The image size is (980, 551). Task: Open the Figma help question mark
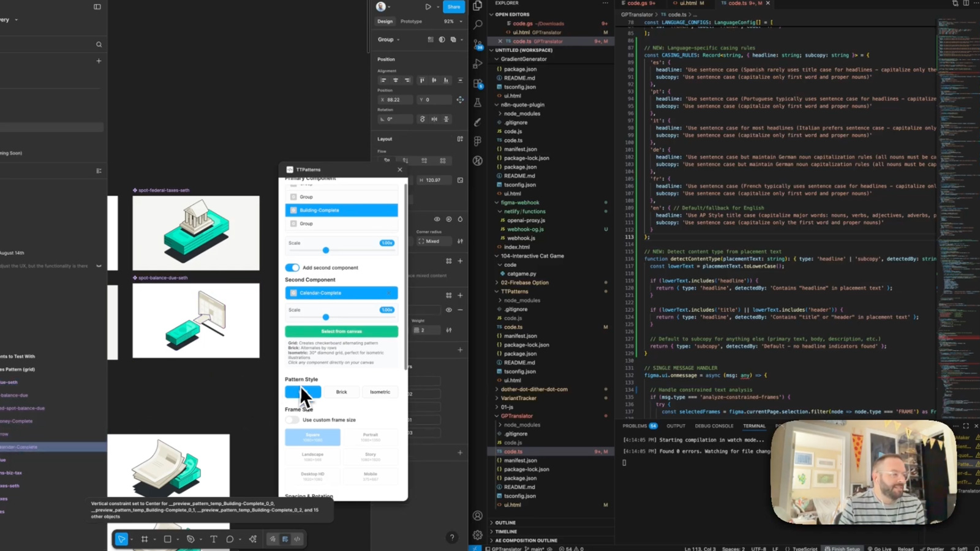click(452, 538)
